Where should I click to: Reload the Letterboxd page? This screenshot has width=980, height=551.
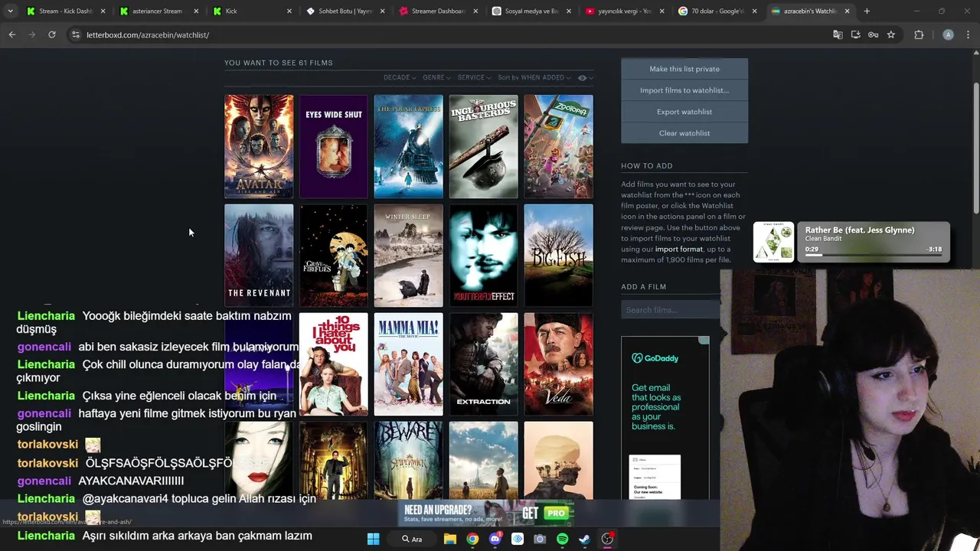click(x=51, y=34)
